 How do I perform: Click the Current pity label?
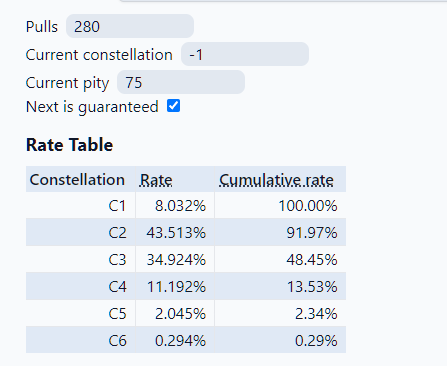(x=67, y=83)
